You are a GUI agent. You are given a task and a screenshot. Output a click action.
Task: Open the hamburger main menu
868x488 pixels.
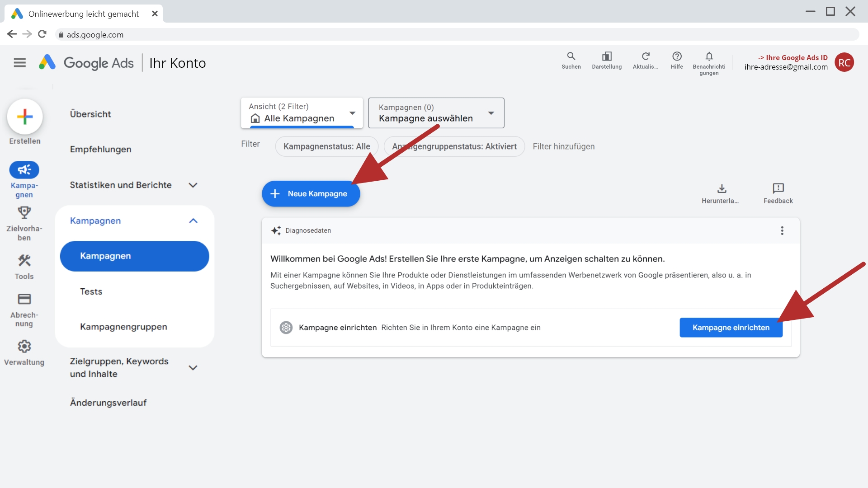[x=20, y=63]
